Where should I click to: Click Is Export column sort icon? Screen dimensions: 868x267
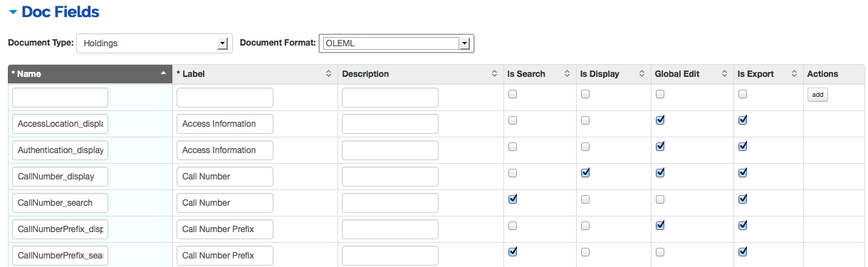[x=793, y=73]
